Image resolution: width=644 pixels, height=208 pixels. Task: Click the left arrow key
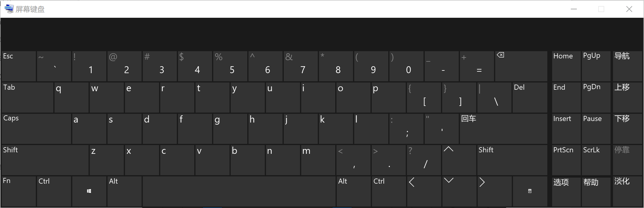424,191
